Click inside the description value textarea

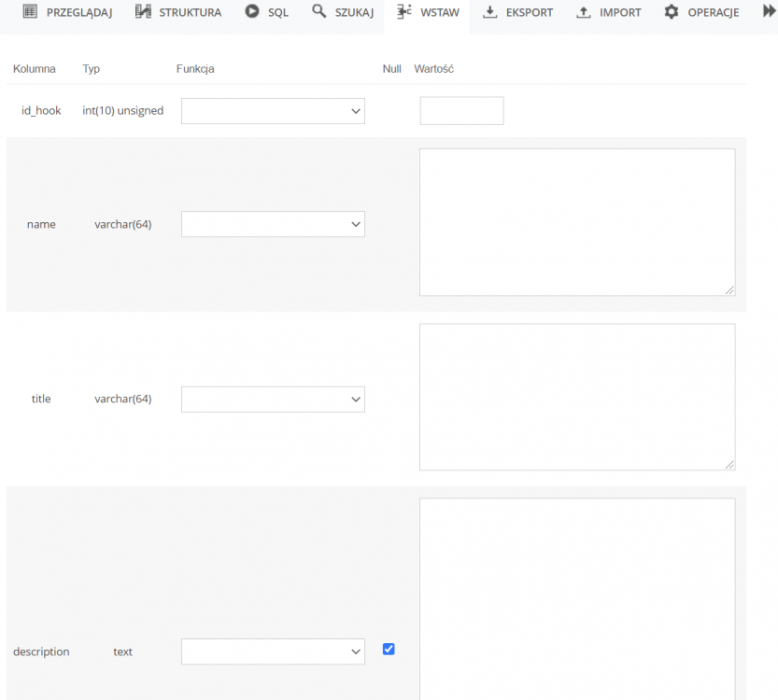pyautogui.click(x=576, y=597)
